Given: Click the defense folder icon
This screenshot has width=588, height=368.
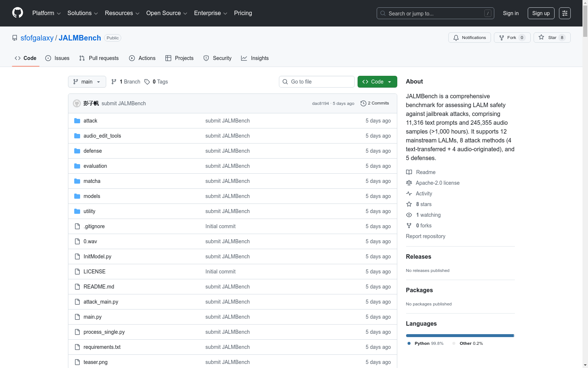Looking at the screenshot, I should (x=77, y=151).
